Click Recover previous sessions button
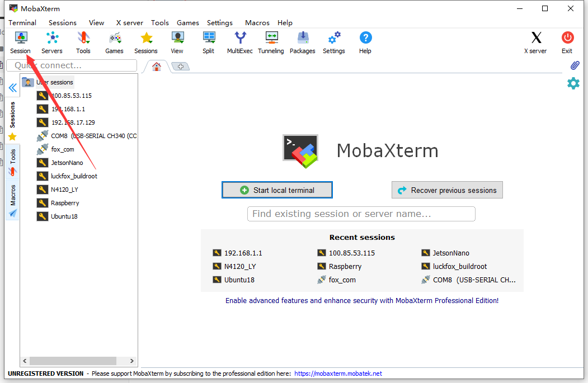The width and height of the screenshot is (588, 383). [447, 190]
